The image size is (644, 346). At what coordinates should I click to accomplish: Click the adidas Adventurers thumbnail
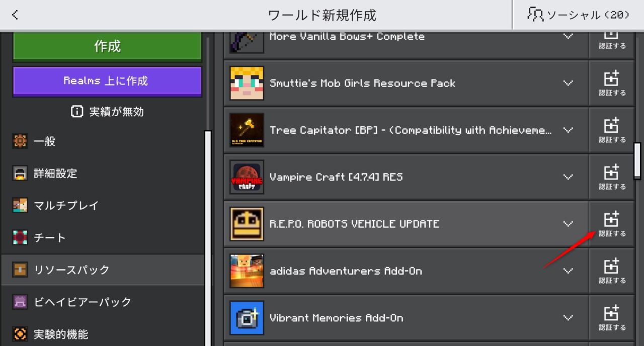tap(247, 271)
